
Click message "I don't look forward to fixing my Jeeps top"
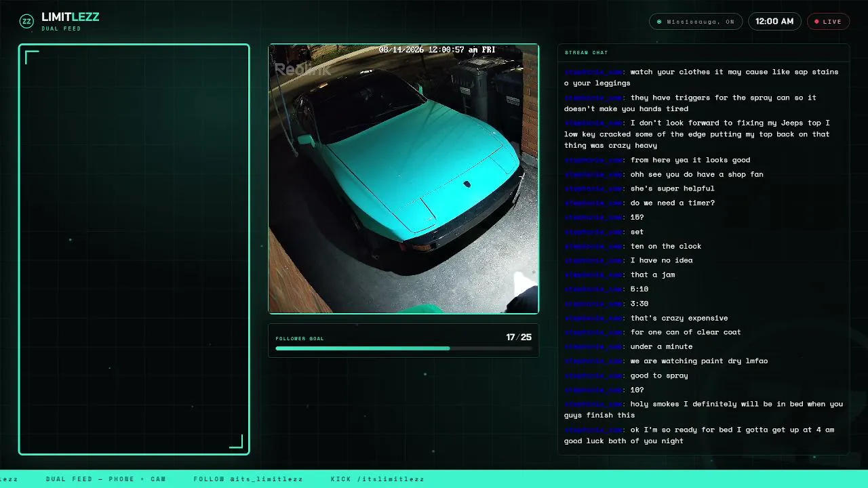(x=703, y=134)
